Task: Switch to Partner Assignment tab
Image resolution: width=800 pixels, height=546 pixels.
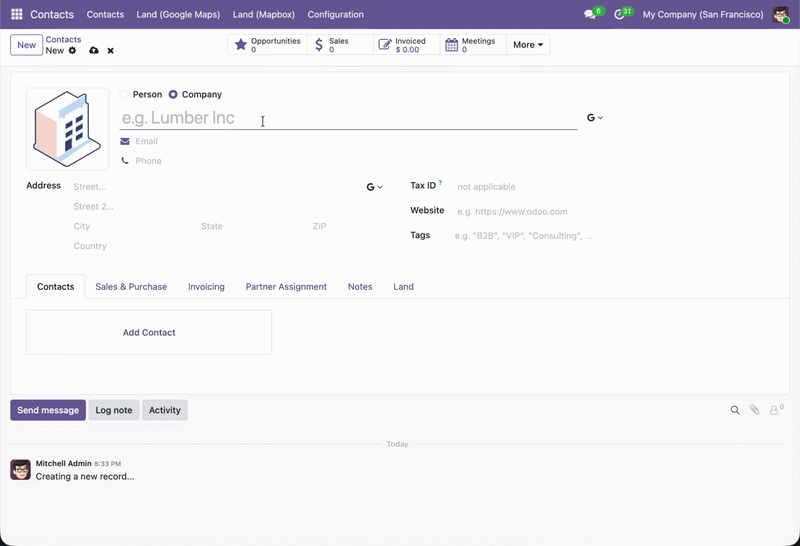Action: (286, 287)
